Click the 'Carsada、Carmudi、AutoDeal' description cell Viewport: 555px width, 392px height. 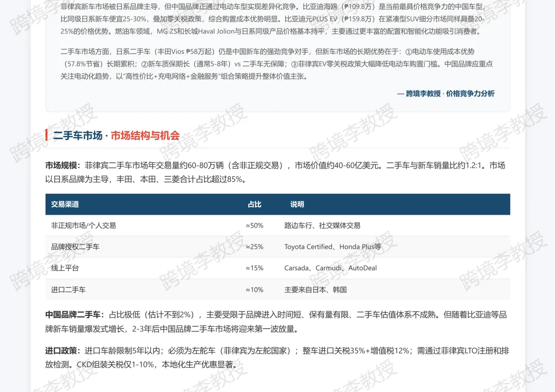pos(330,268)
